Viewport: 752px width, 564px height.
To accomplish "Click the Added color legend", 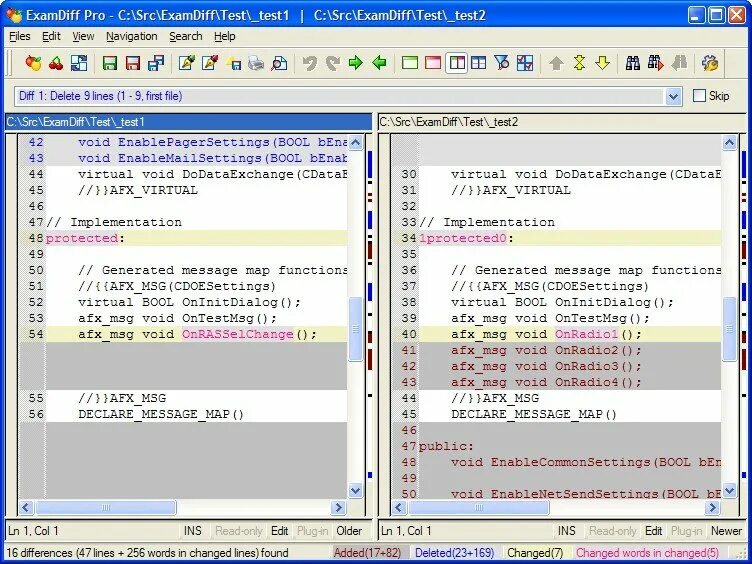I will pyautogui.click(x=367, y=553).
